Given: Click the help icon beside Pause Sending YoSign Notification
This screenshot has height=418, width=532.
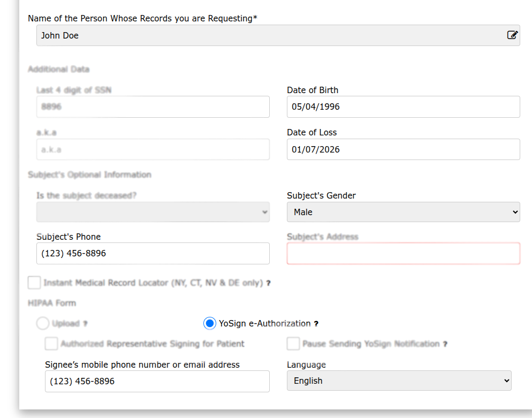Looking at the screenshot, I should (x=445, y=344).
